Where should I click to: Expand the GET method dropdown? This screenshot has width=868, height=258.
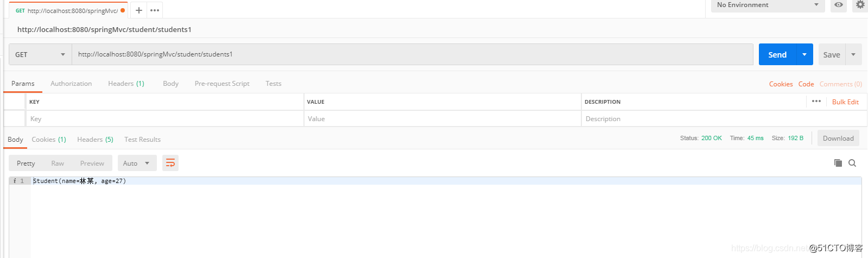tap(40, 54)
